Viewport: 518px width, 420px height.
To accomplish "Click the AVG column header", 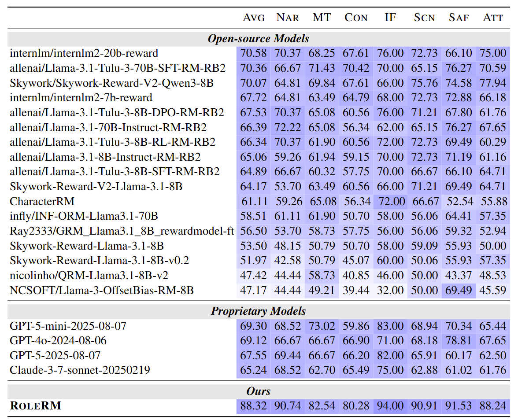I will pos(254,18).
